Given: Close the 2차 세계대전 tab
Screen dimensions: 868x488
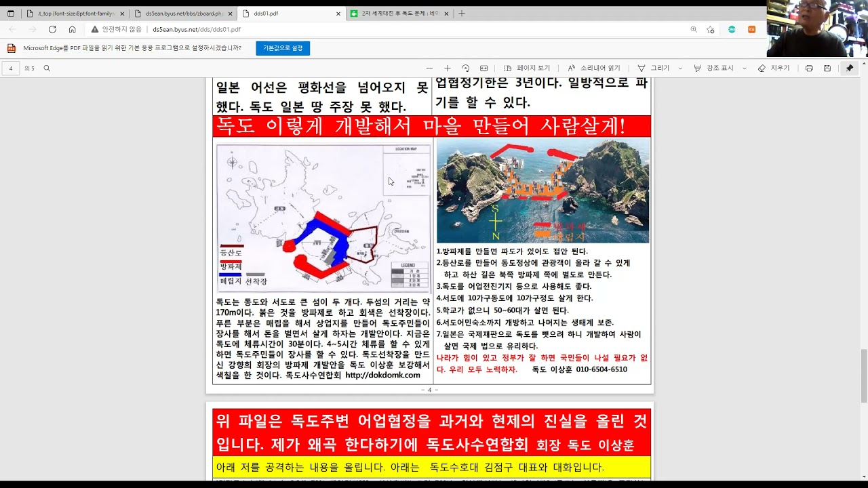Looking at the screenshot, I should click(x=446, y=14).
